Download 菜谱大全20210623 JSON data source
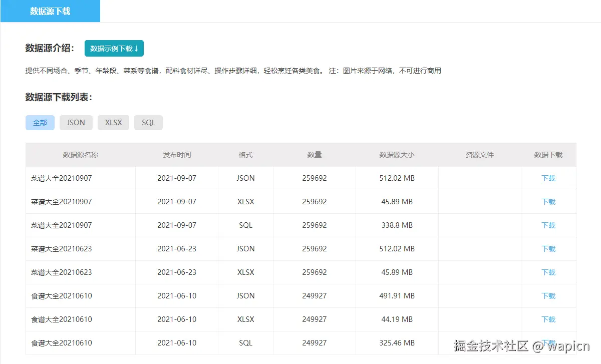 coord(548,248)
